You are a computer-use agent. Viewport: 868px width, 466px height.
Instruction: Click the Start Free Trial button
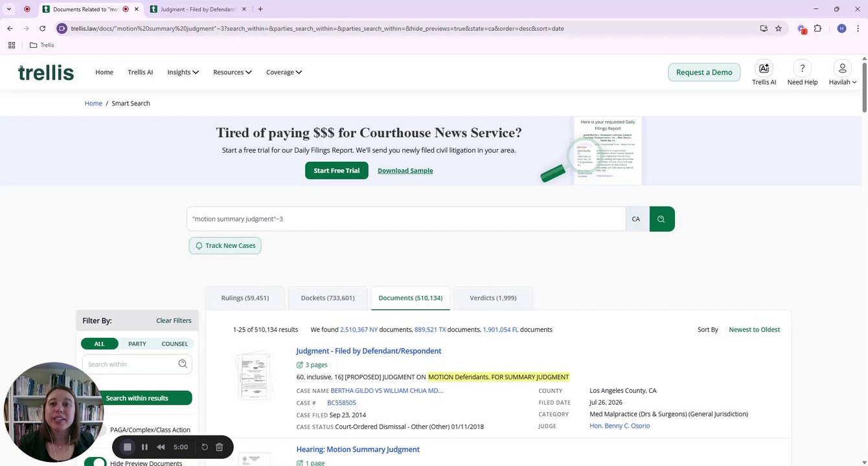tap(336, 171)
